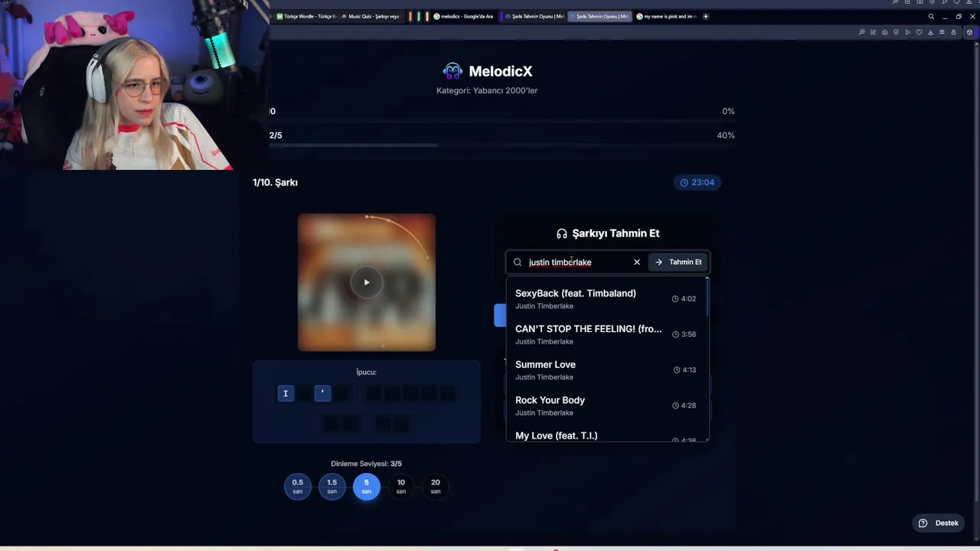Image resolution: width=980 pixels, height=551 pixels.
Task: Click the edit page toolbar icon
Action: pos(873,32)
